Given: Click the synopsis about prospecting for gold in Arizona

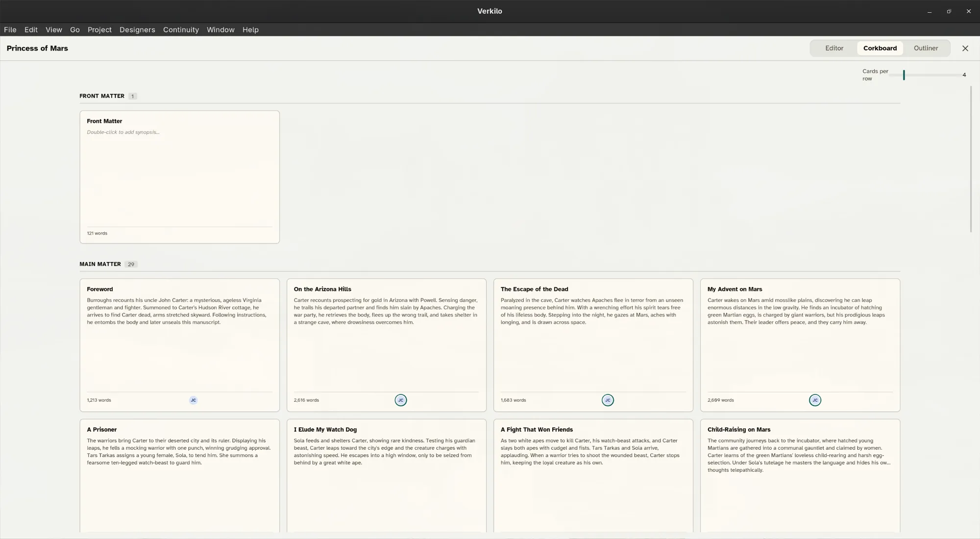Looking at the screenshot, I should pyautogui.click(x=386, y=312).
